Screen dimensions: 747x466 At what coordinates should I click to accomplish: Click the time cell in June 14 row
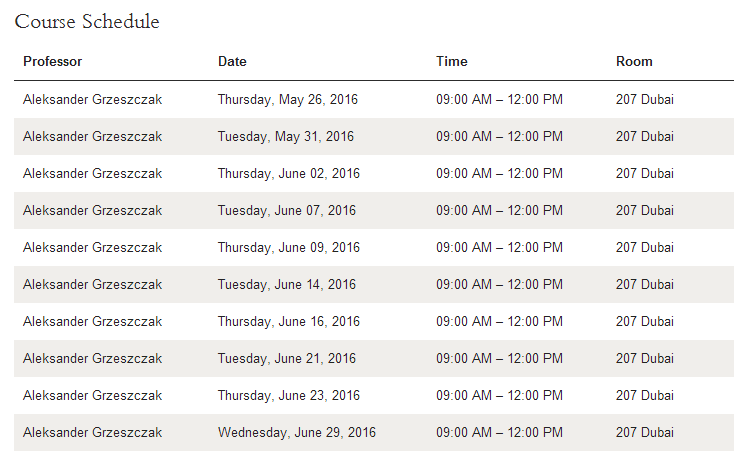[499, 284]
